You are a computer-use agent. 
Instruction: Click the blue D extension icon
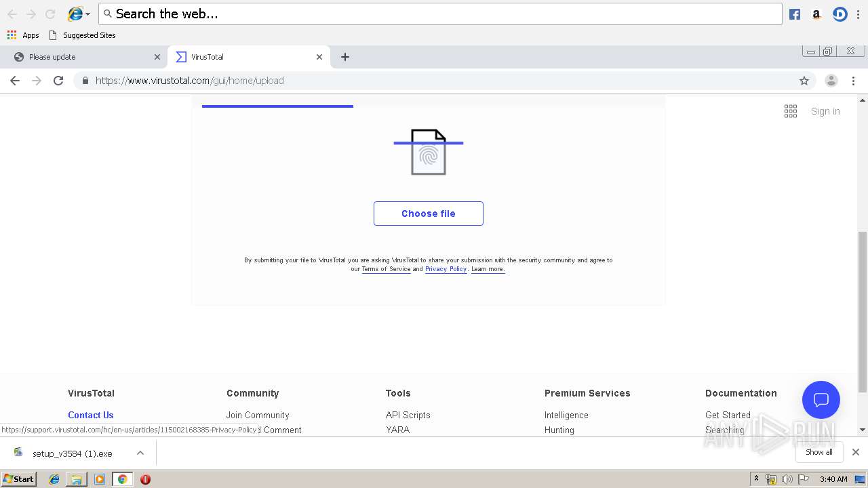pyautogui.click(x=840, y=14)
